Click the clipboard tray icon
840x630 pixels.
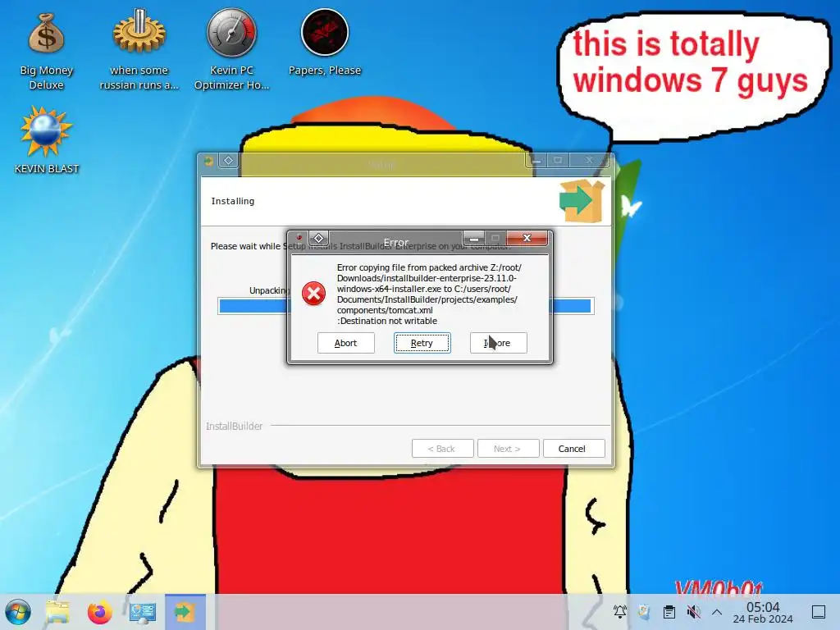[x=669, y=611]
